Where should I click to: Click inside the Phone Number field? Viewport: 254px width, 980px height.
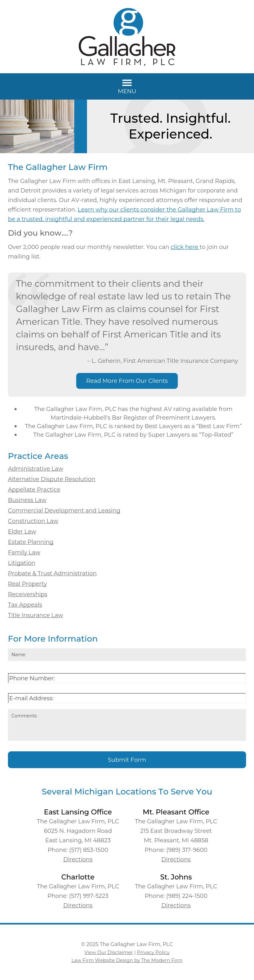[127, 678]
